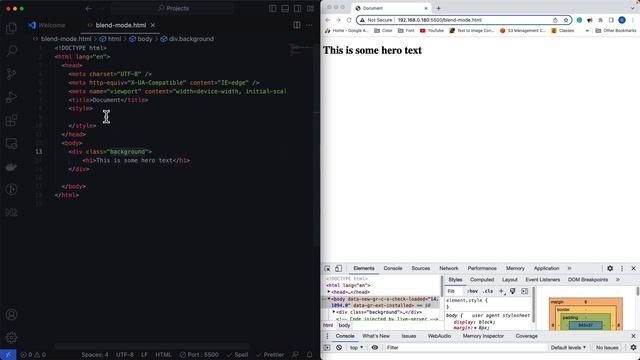
Task: Open Chrome tab search chevron
Action: 633,8
